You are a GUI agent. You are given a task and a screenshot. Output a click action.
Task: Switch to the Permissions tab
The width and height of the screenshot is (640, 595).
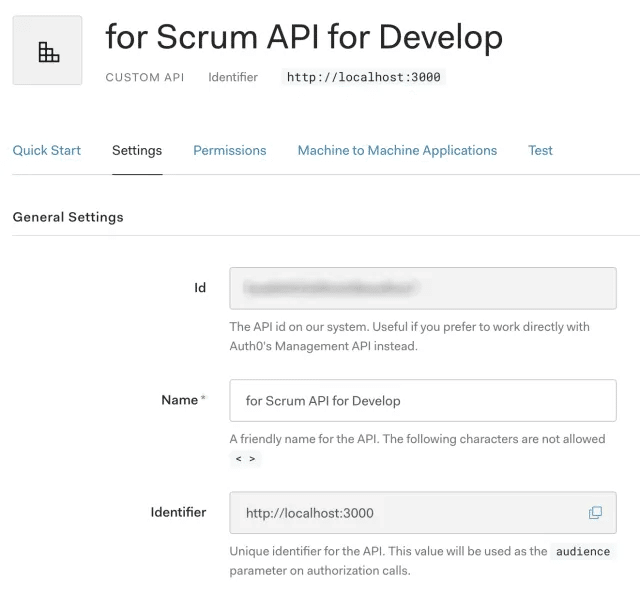(230, 150)
